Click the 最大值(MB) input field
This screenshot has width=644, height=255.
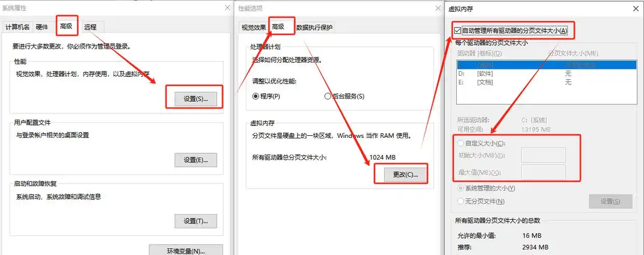click(x=543, y=173)
